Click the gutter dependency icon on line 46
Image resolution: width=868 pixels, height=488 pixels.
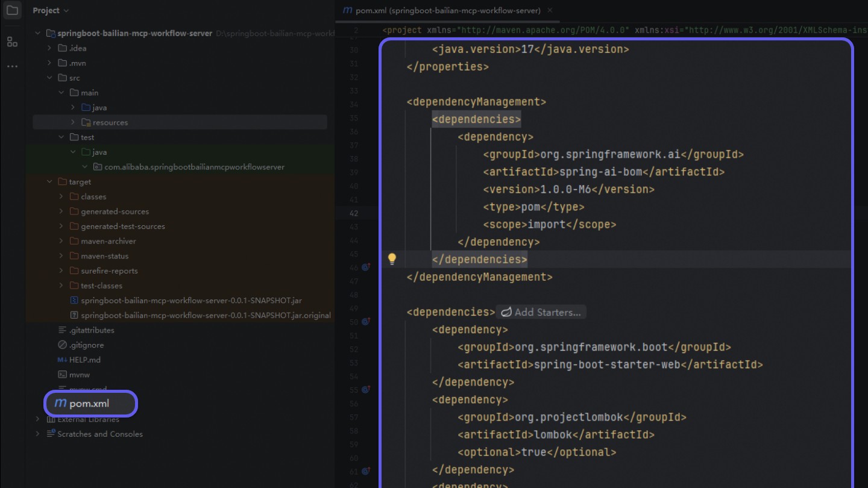coord(365,267)
